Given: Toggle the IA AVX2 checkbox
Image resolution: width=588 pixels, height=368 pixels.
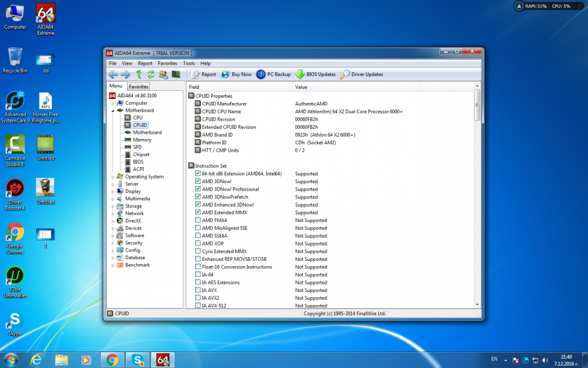Looking at the screenshot, I should pyautogui.click(x=198, y=298).
